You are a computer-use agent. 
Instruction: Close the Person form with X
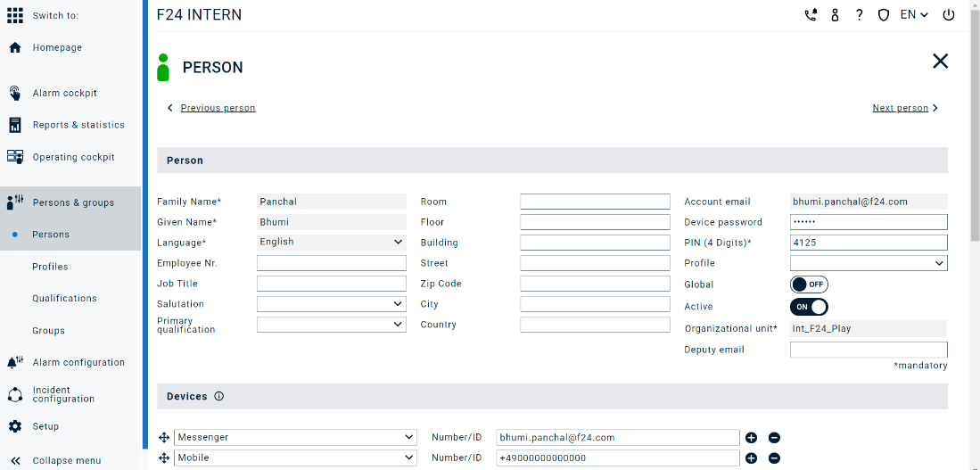tap(940, 61)
